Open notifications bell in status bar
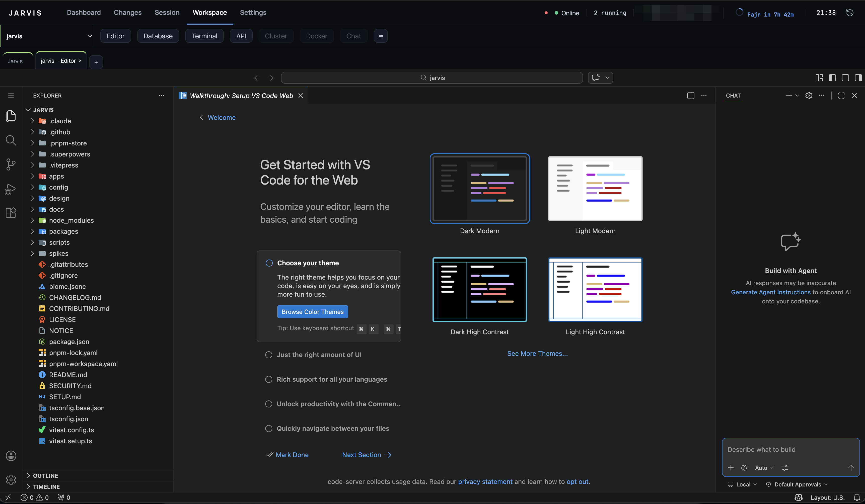This screenshot has height=504, width=865. (x=857, y=497)
